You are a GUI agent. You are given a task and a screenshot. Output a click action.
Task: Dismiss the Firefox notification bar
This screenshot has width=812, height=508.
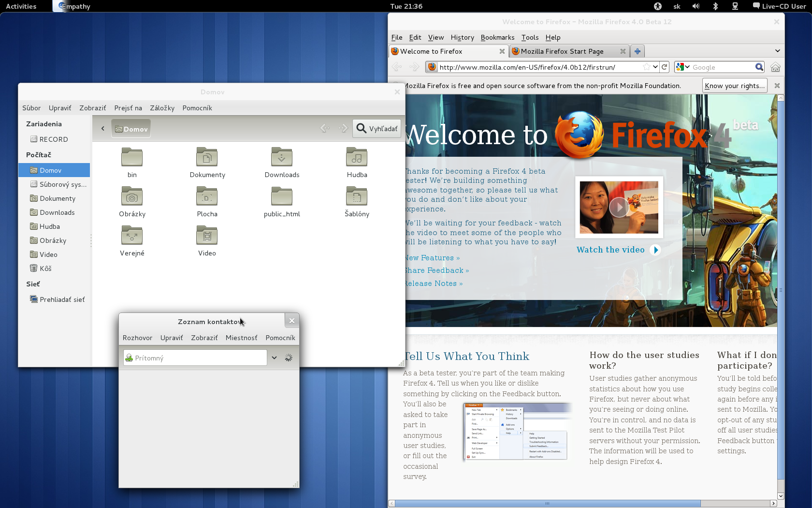[777, 86]
